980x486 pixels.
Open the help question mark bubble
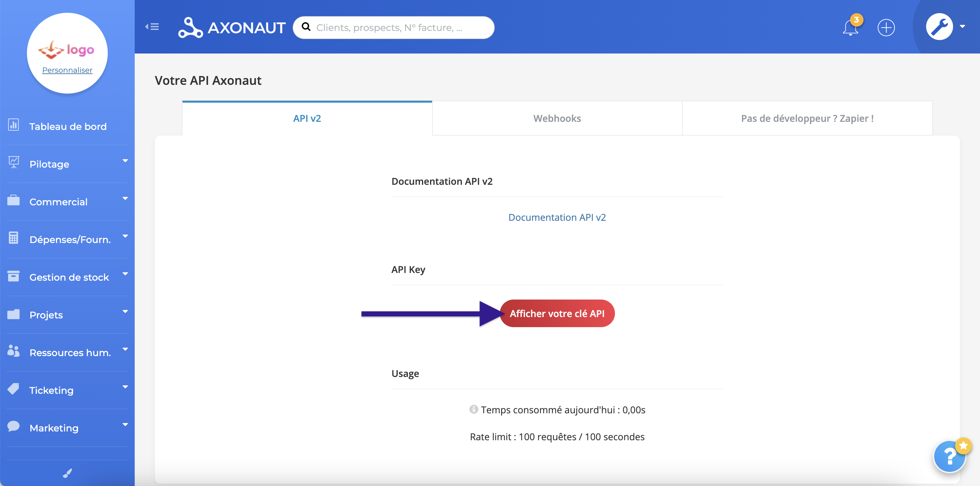949,456
